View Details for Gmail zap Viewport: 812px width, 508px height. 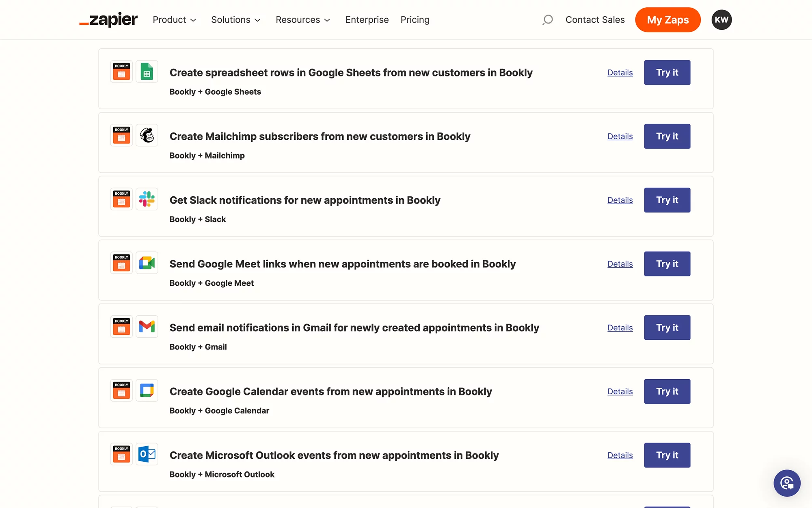tap(620, 328)
